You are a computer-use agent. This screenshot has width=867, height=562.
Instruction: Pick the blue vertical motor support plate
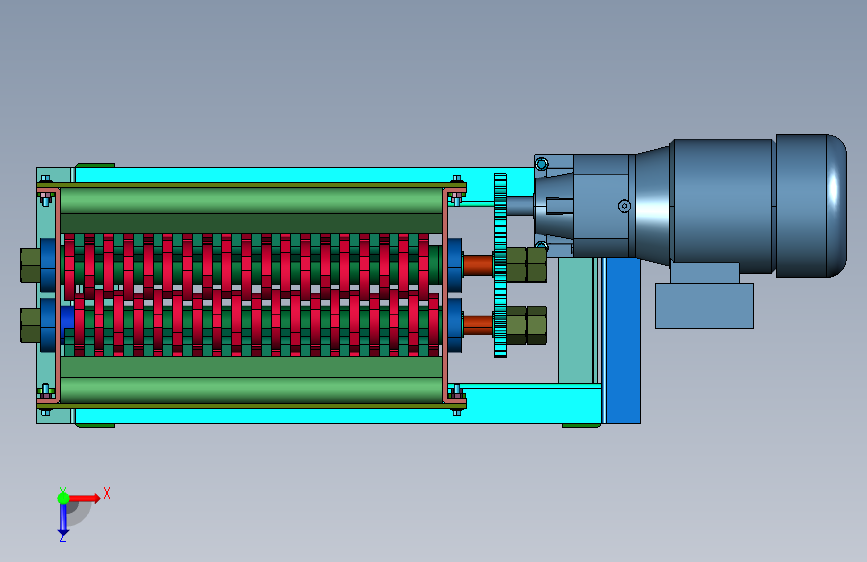623,340
